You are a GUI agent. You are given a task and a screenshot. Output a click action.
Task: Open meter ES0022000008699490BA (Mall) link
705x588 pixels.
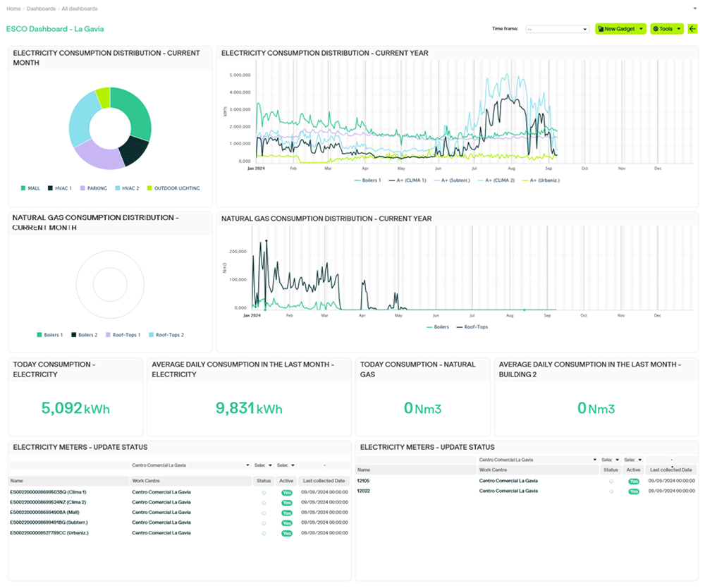pos(44,513)
